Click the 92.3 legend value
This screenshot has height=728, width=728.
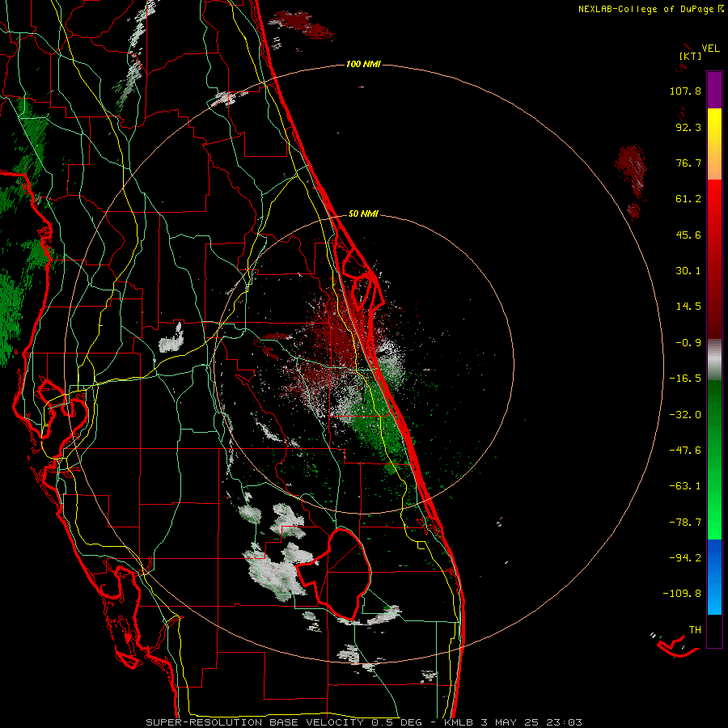tap(688, 127)
